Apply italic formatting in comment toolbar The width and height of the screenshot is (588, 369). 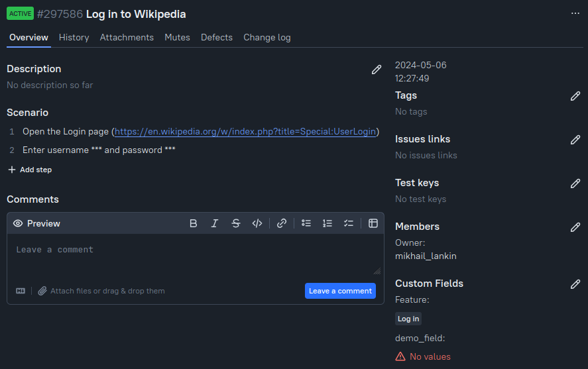(x=215, y=224)
